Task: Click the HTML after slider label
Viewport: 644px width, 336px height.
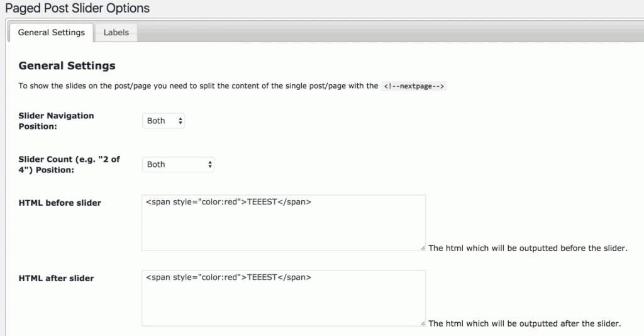Action: 56,278
